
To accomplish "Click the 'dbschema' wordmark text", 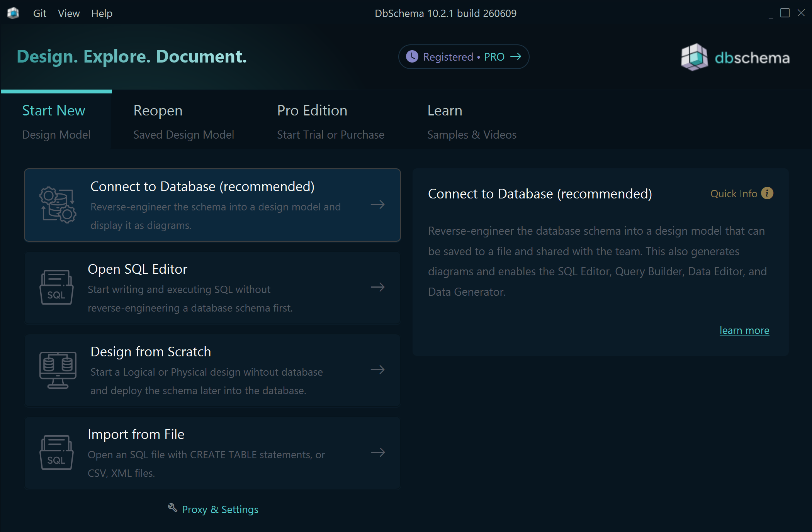I will point(752,58).
